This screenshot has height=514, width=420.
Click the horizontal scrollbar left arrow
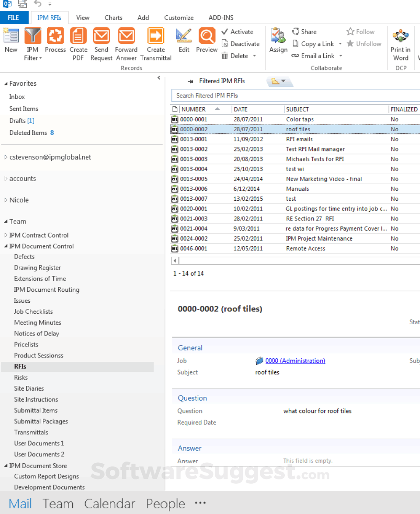pos(175,261)
